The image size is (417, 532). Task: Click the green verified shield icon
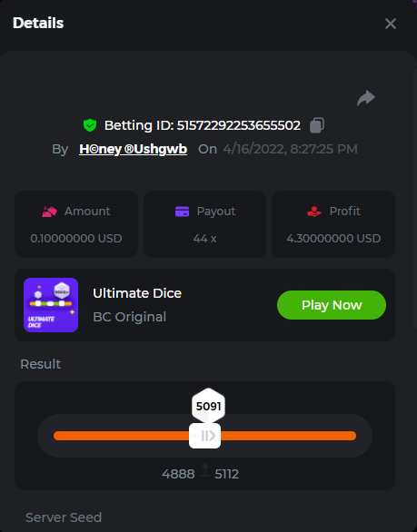coord(90,125)
